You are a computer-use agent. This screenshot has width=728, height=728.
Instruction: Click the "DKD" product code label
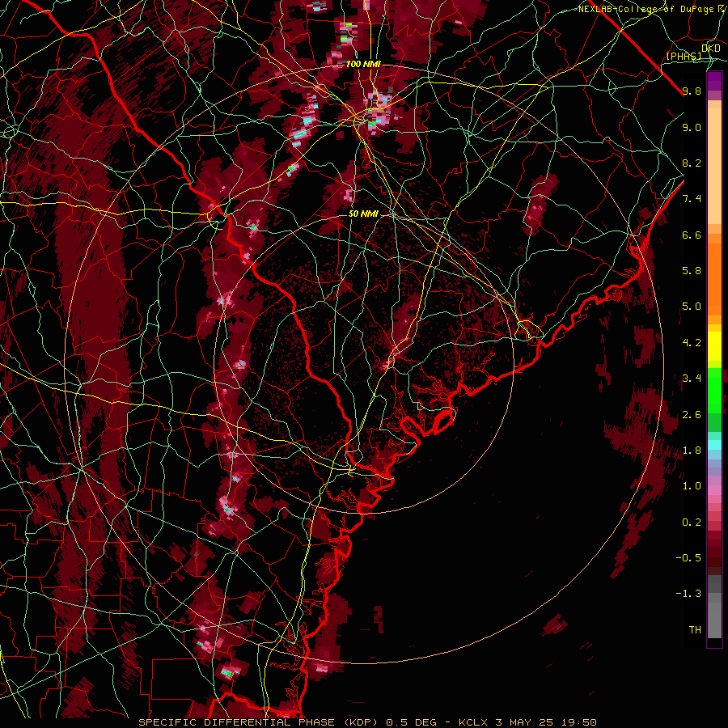711,49
